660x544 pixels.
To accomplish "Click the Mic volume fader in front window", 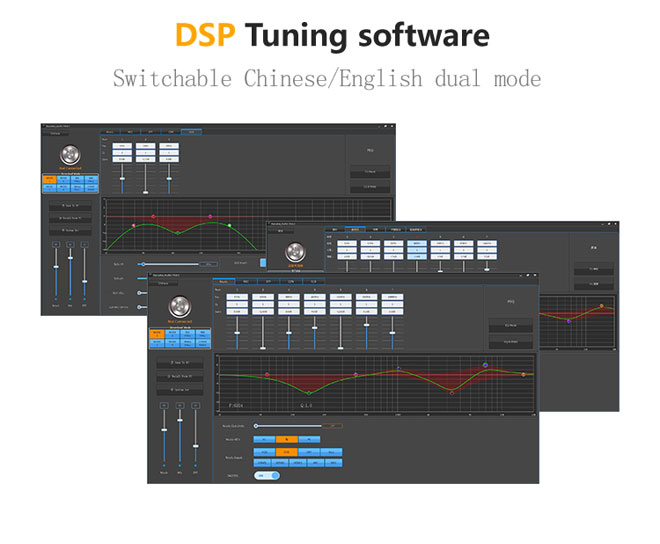I will pyautogui.click(x=180, y=420).
